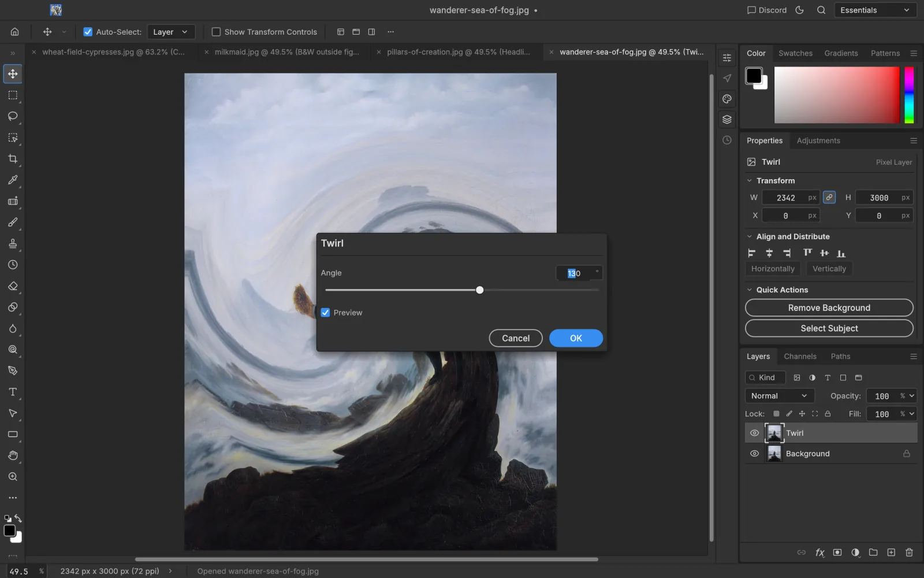The width and height of the screenshot is (924, 578).
Task: Select the Lasso tool
Action: click(13, 116)
